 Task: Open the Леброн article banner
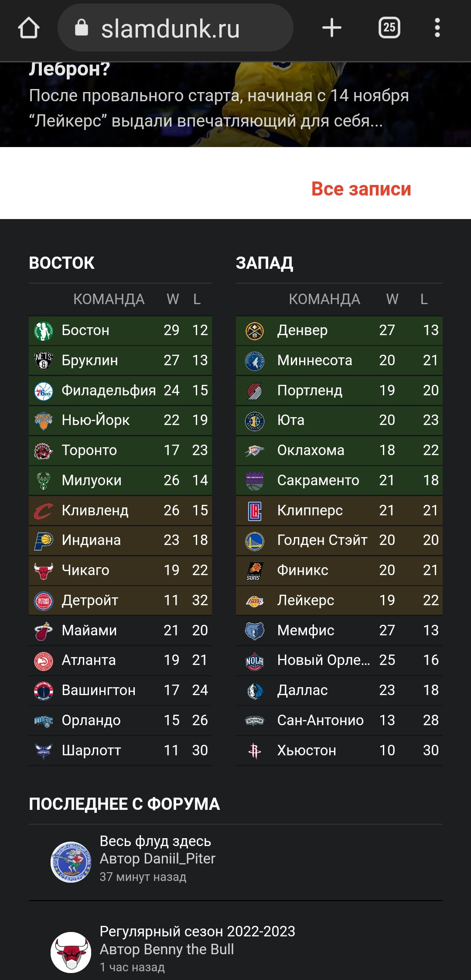[235, 104]
